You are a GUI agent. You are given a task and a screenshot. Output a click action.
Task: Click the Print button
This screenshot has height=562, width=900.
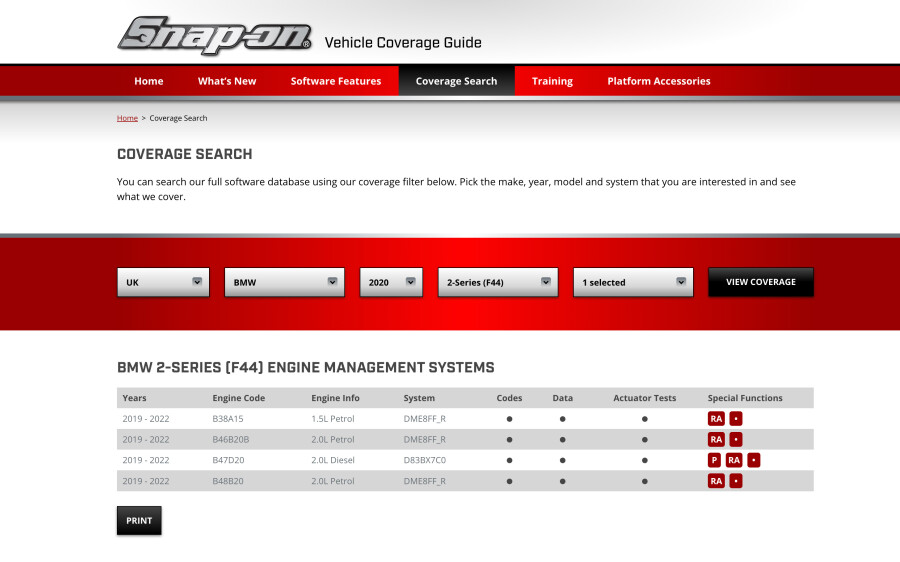(x=139, y=520)
